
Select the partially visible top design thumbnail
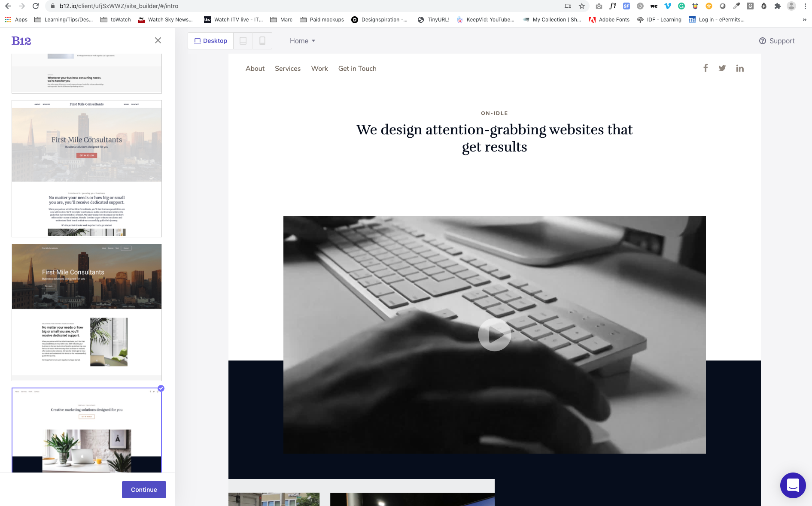click(x=87, y=73)
